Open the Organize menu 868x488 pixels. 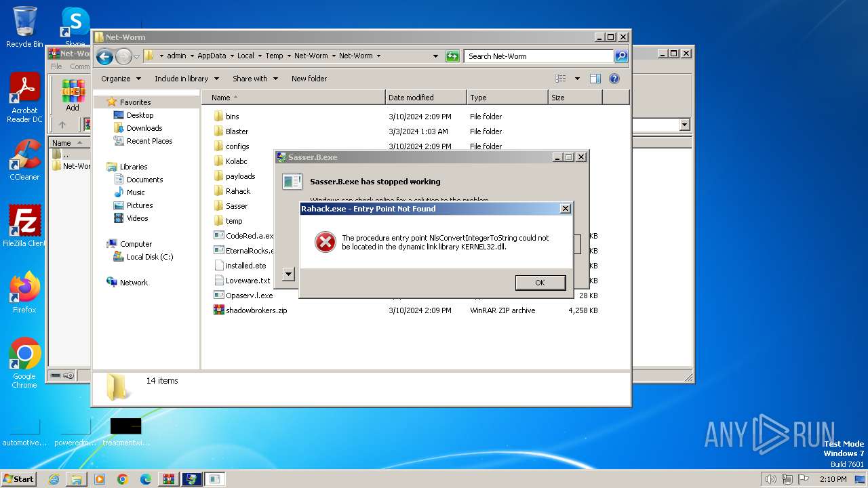click(x=121, y=79)
